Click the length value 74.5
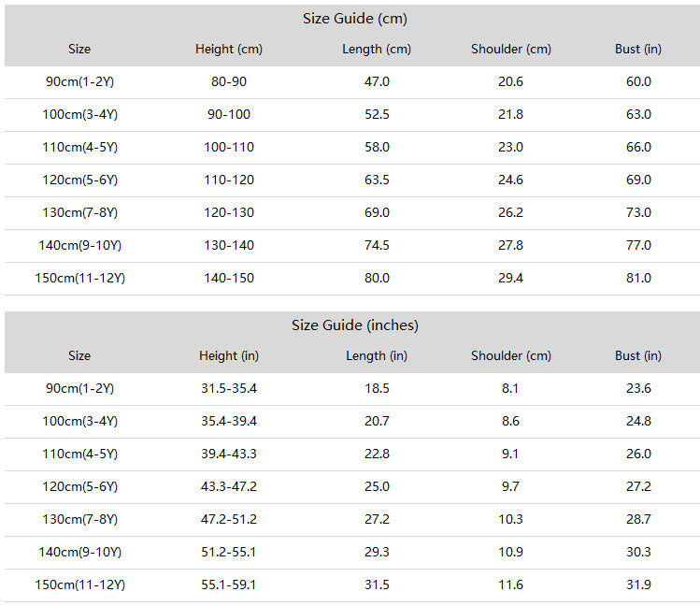The width and height of the screenshot is (700, 606). click(377, 245)
